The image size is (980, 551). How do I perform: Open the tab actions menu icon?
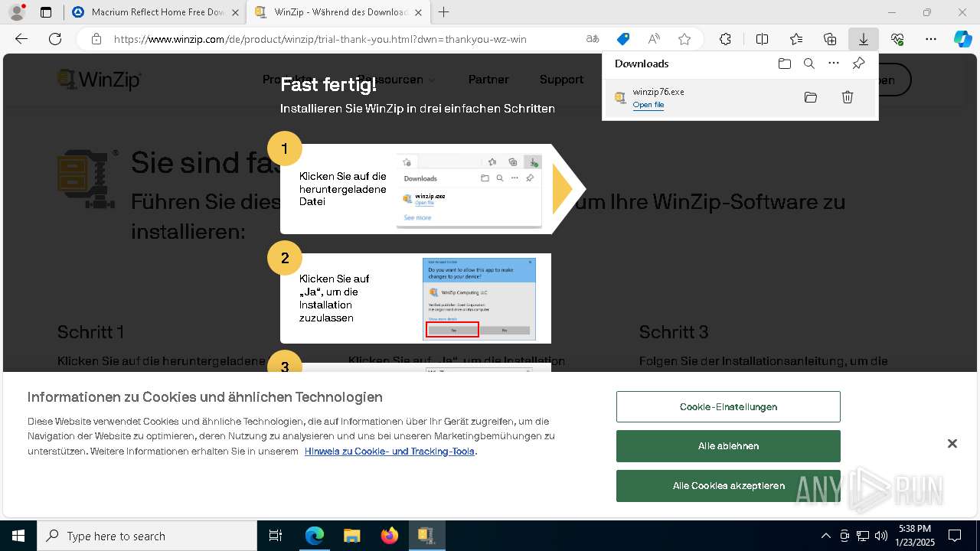(46, 12)
